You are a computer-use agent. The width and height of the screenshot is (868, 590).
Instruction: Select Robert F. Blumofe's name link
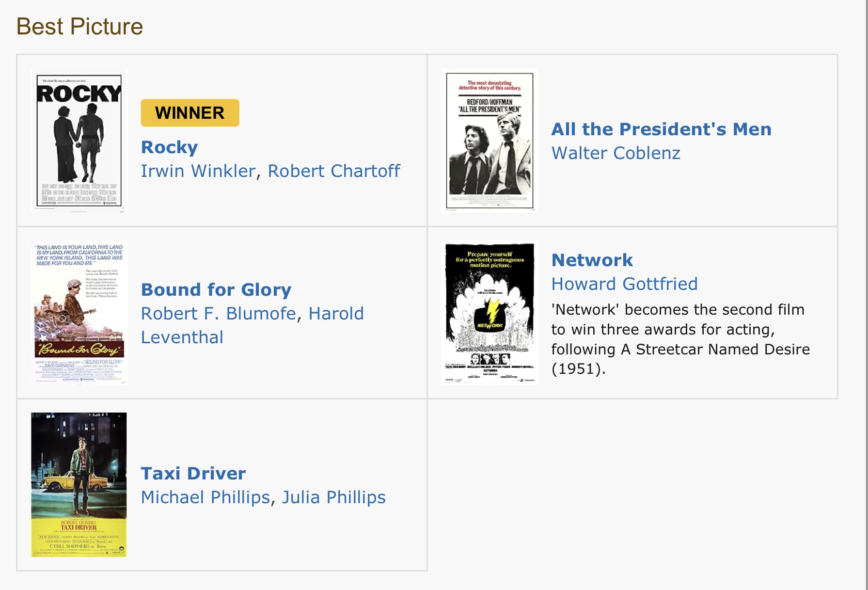pyautogui.click(x=218, y=314)
